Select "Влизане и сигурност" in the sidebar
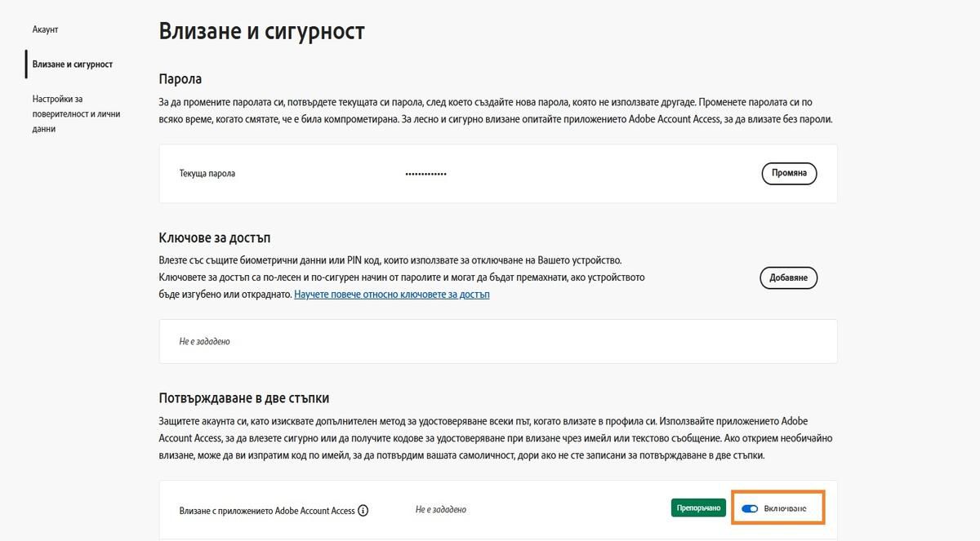 [72, 64]
